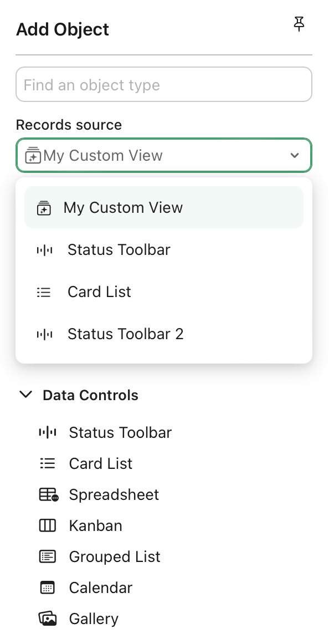Click the Gallery object icon
This screenshot has width=329, height=644.
tap(48, 619)
